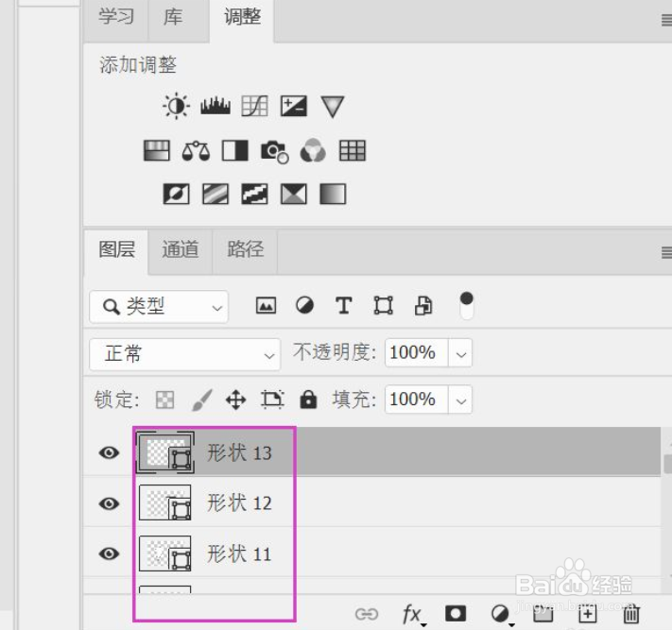Click the 形状 11 layer name
Viewport: 672px width, 630px height.
click(239, 553)
